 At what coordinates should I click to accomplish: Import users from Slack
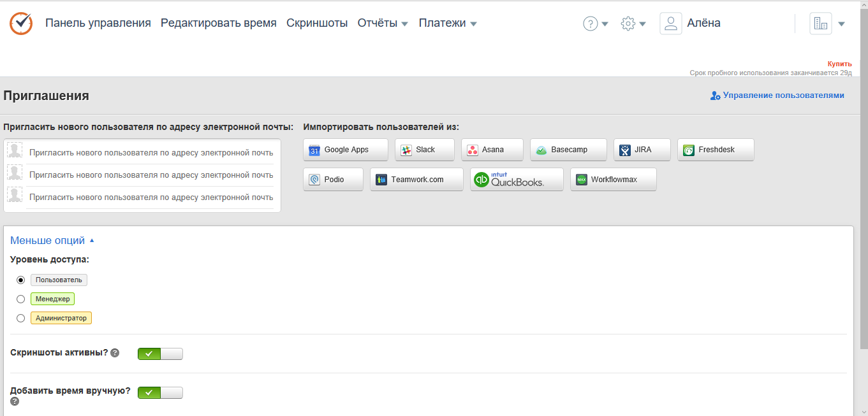pyautogui.click(x=424, y=150)
